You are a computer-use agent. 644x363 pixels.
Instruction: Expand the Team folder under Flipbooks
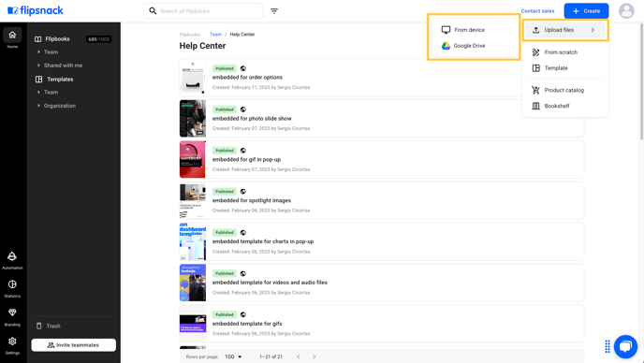[38, 52]
